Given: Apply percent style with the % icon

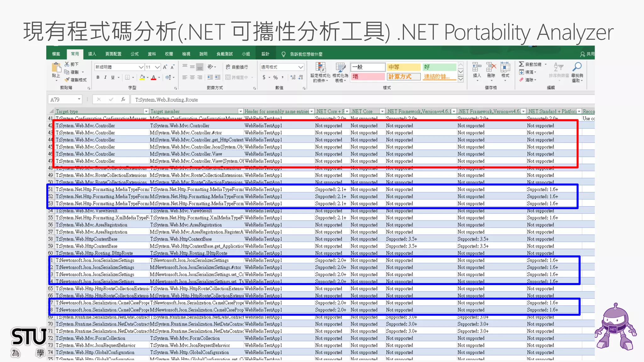Looking at the screenshot, I should [x=275, y=77].
